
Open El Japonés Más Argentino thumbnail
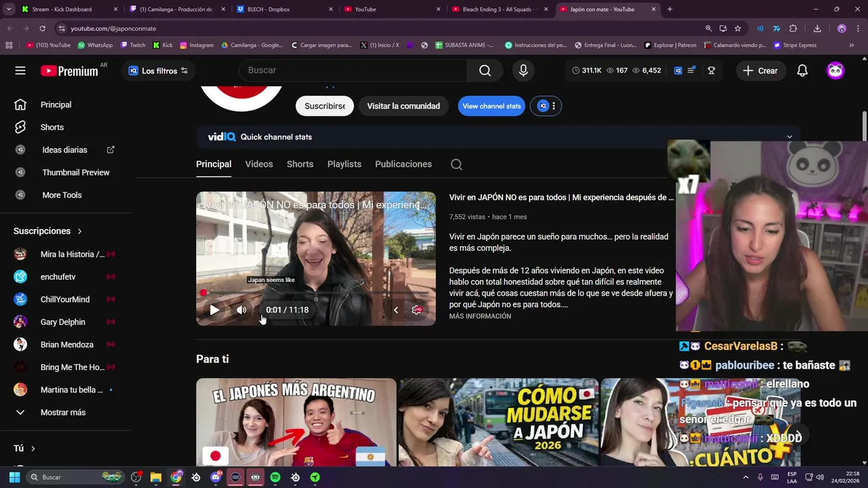(296, 422)
